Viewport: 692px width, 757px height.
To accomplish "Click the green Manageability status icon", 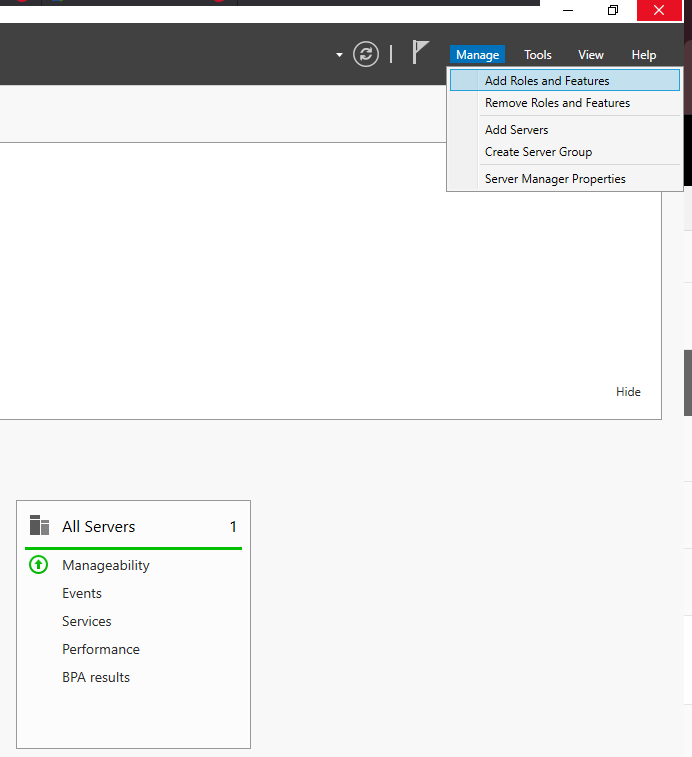I will tap(39, 565).
